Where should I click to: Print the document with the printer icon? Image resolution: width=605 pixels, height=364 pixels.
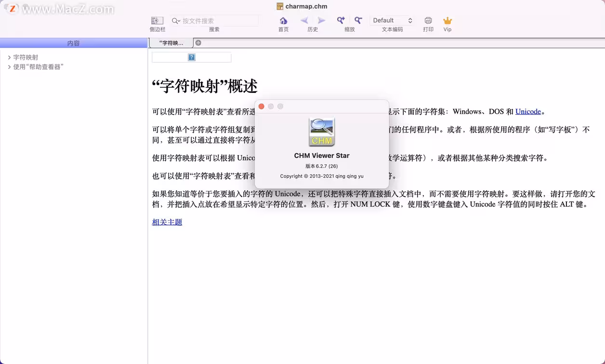coord(428,21)
